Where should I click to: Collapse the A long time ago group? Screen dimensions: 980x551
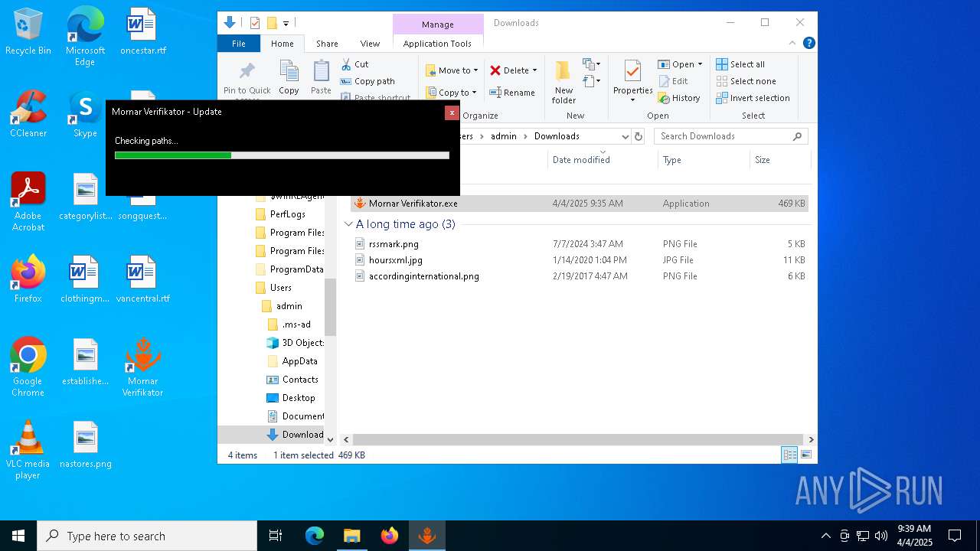pyautogui.click(x=348, y=224)
